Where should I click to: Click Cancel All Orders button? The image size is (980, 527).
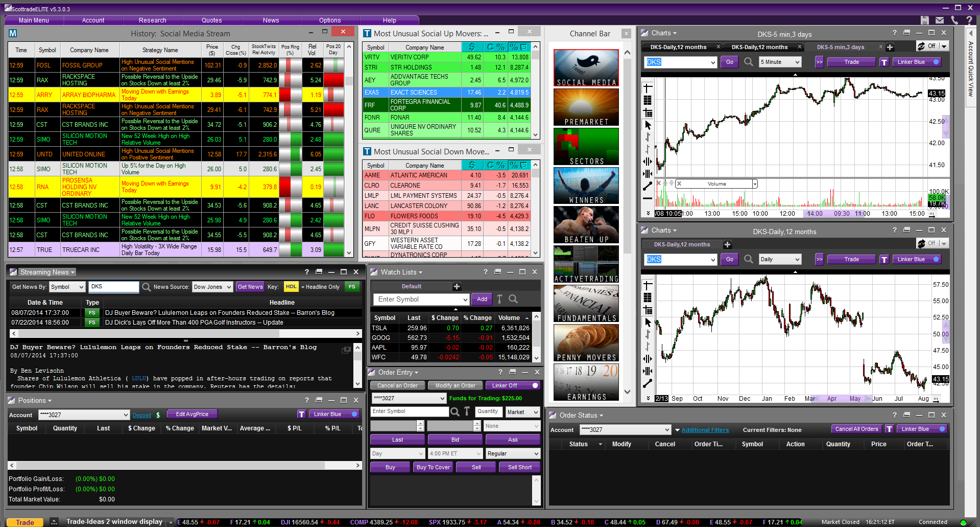[856, 429]
